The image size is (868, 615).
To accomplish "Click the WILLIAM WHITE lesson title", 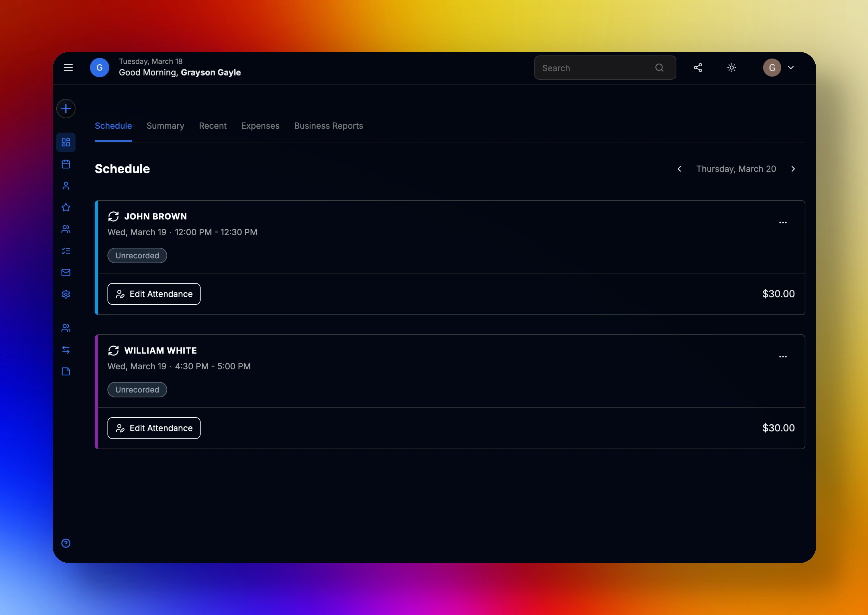I will coord(160,351).
